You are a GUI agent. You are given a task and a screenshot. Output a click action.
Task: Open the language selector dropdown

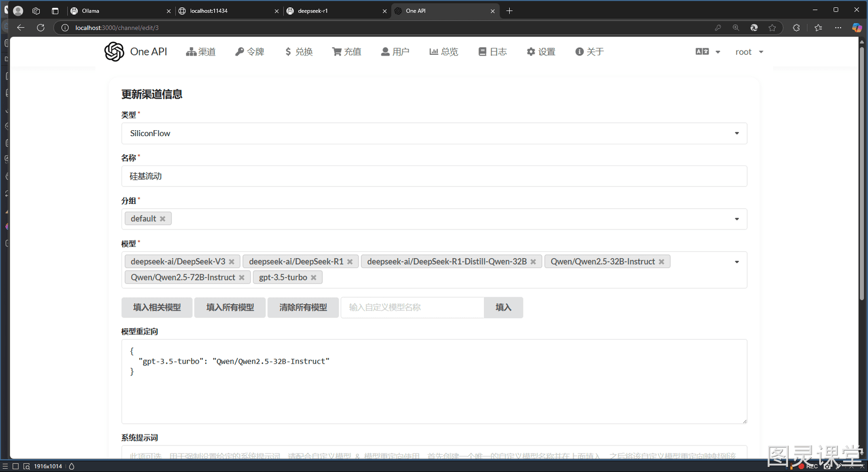(708, 52)
